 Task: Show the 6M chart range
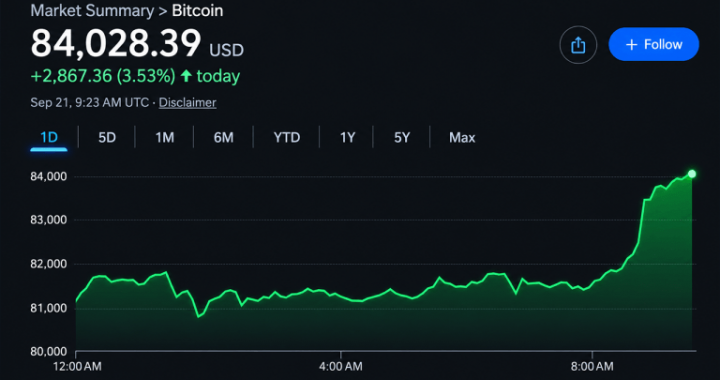(224, 138)
